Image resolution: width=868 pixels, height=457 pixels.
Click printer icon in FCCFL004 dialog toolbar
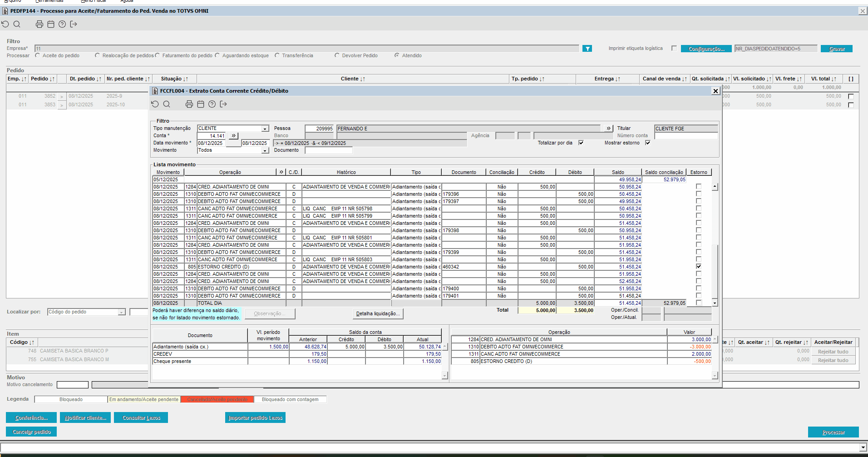(x=189, y=104)
